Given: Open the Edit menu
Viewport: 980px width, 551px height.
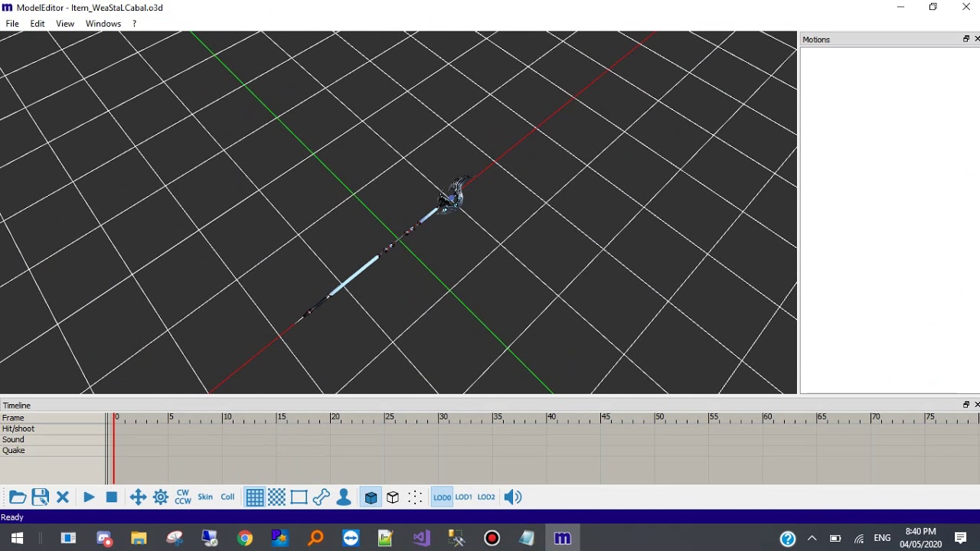Looking at the screenshot, I should [38, 24].
